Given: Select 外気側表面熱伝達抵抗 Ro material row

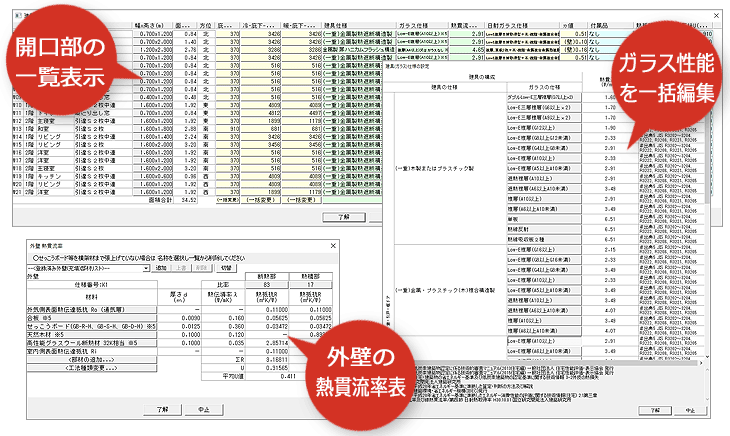Looking at the screenshot, I should point(92,309).
